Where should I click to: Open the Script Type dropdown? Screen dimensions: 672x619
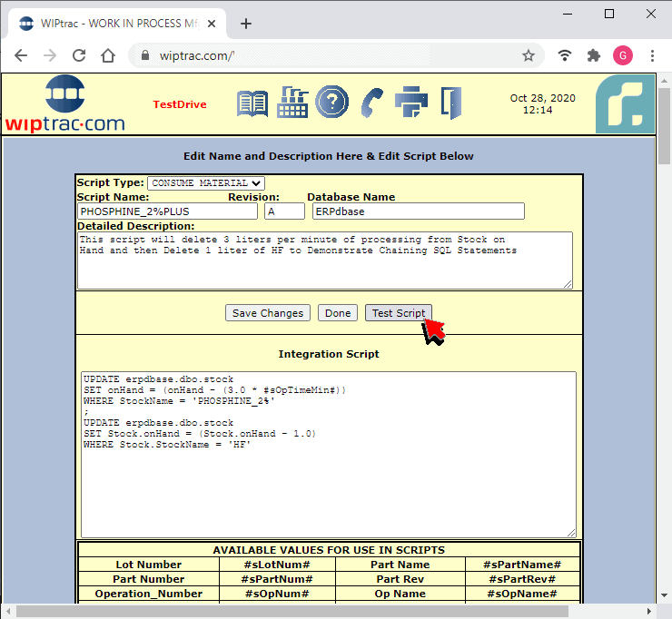click(x=206, y=183)
